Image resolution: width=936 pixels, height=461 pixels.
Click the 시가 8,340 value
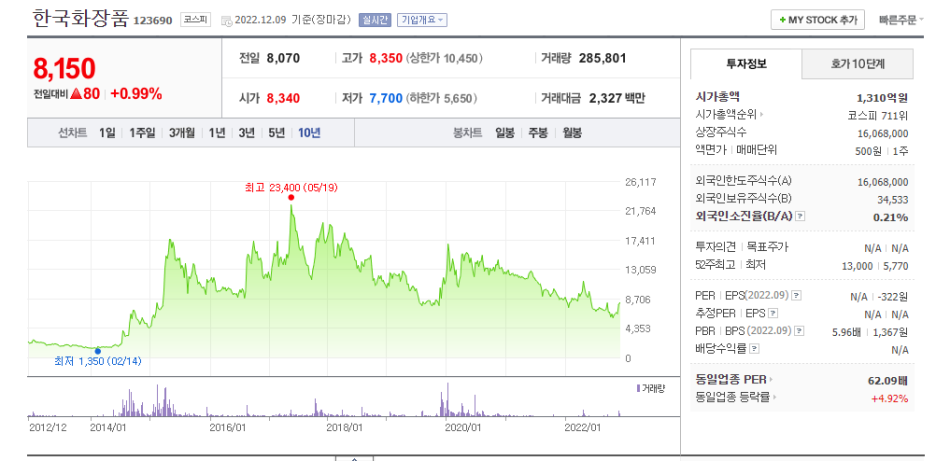284,99
